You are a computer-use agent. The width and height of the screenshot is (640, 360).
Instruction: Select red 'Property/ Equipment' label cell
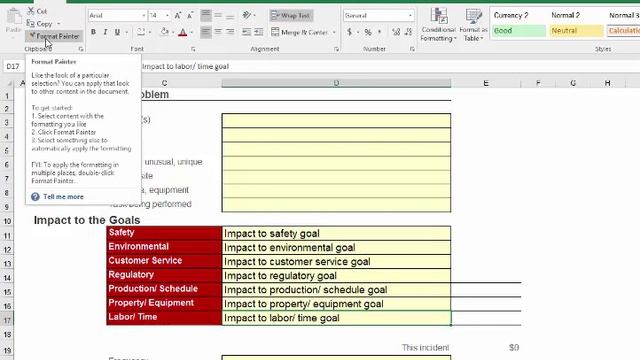point(164,303)
